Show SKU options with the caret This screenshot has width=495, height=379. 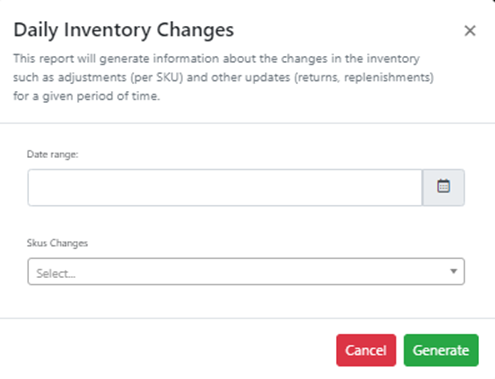coord(453,271)
